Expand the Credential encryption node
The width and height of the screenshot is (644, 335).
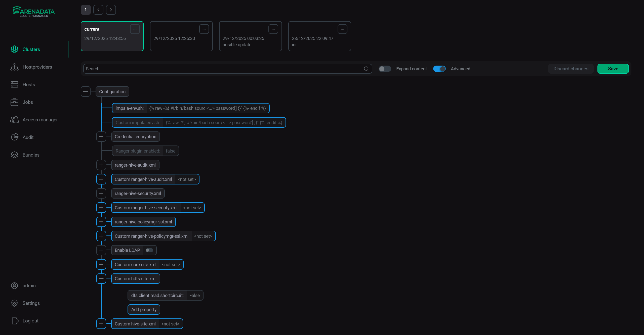[101, 136]
